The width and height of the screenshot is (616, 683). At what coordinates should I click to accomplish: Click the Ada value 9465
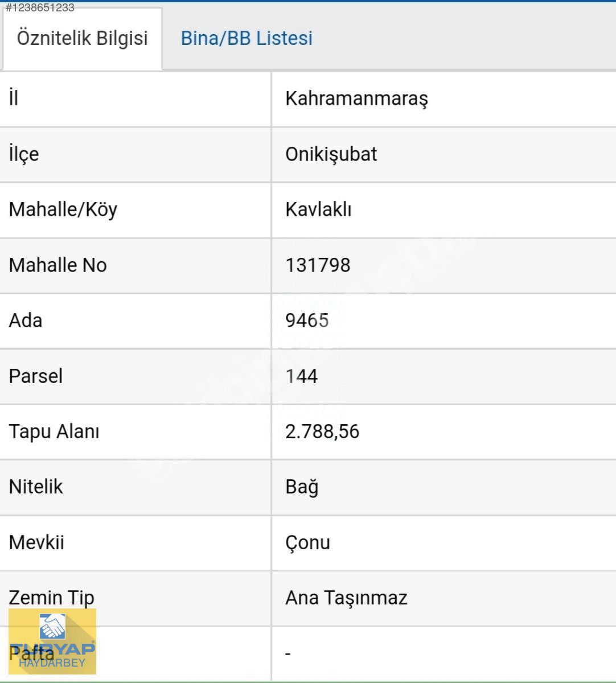(x=307, y=320)
